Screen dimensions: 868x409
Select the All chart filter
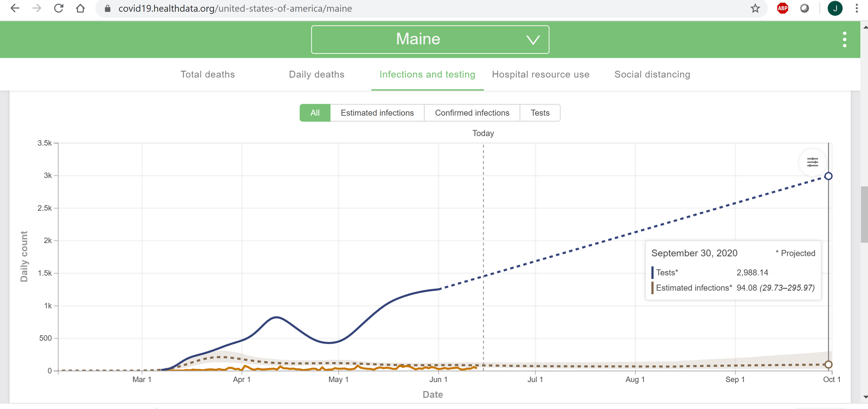point(315,113)
